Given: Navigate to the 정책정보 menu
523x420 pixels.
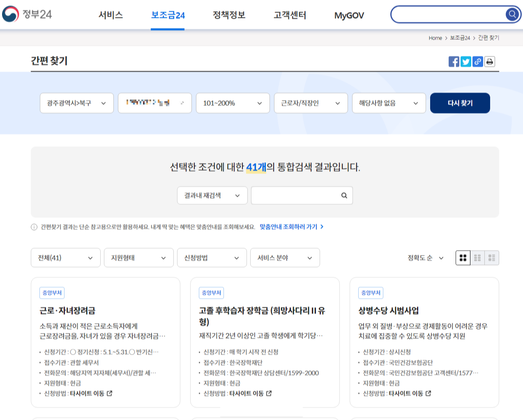Looking at the screenshot, I should pyautogui.click(x=229, y=16).
